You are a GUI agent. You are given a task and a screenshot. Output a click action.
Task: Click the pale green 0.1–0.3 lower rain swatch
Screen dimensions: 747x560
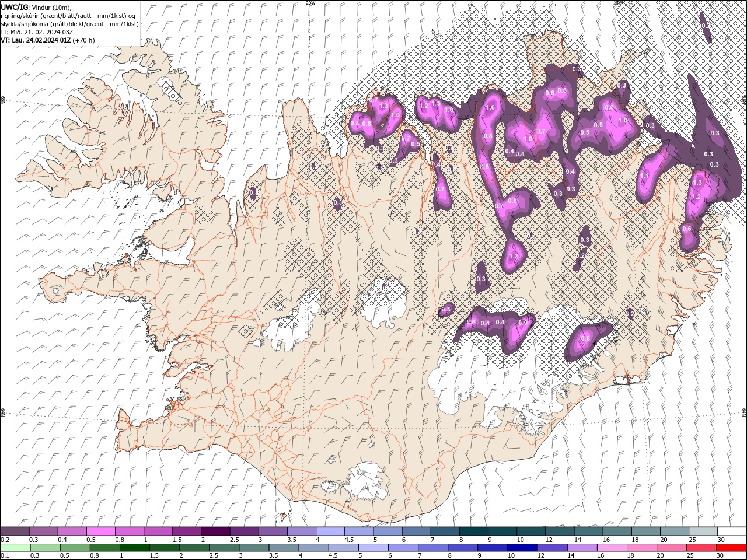pos(15,548)
